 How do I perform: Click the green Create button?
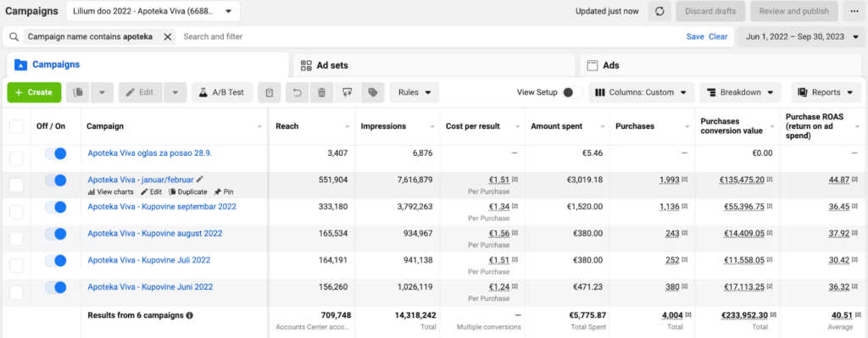(34, 92)
